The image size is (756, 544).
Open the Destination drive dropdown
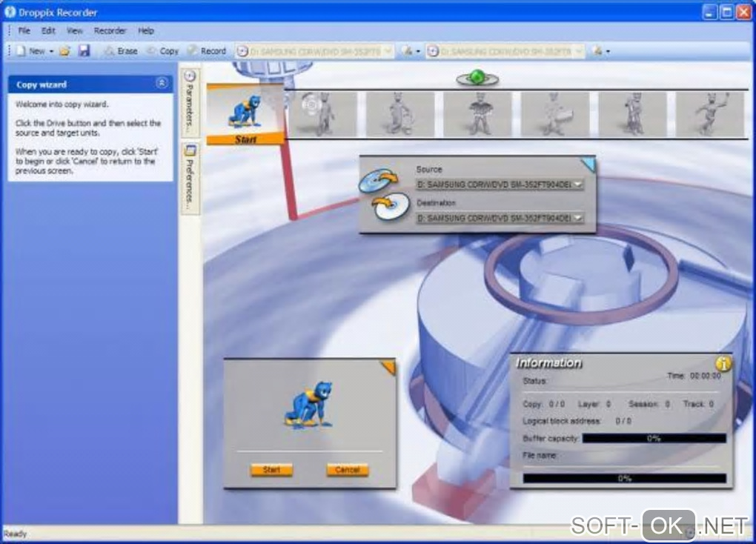point(500,218)
